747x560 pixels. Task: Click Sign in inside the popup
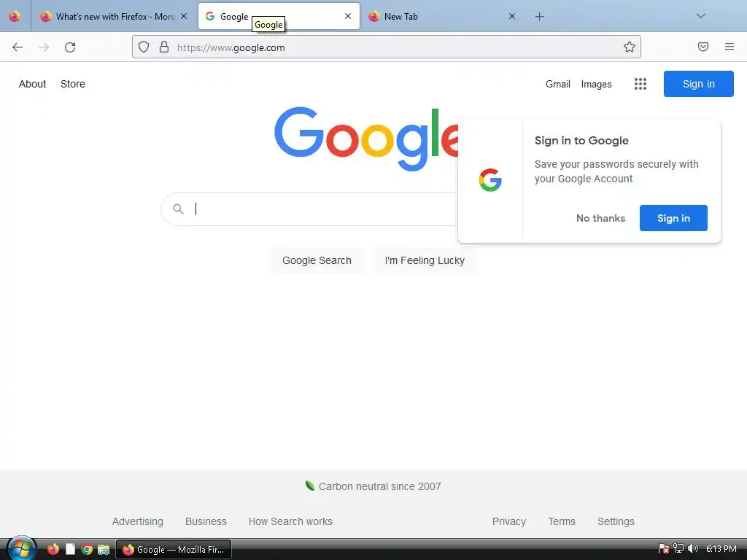(x=673, y=218)
